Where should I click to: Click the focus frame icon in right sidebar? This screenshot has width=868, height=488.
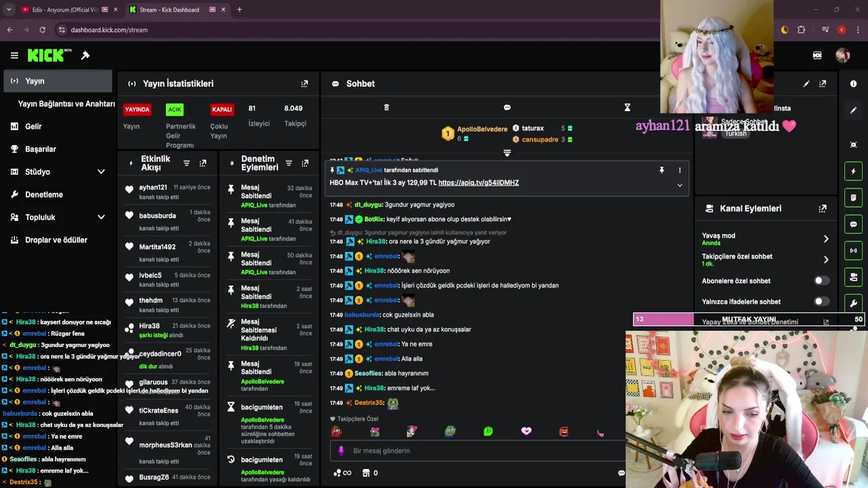(x=853, y=145)
